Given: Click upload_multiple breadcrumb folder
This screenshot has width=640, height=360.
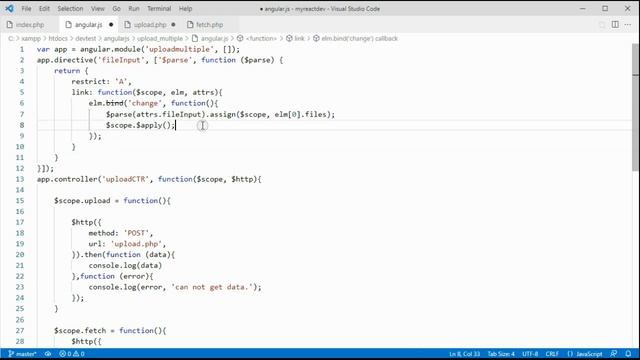Looking at the screenshot, I should click(160, 38).
